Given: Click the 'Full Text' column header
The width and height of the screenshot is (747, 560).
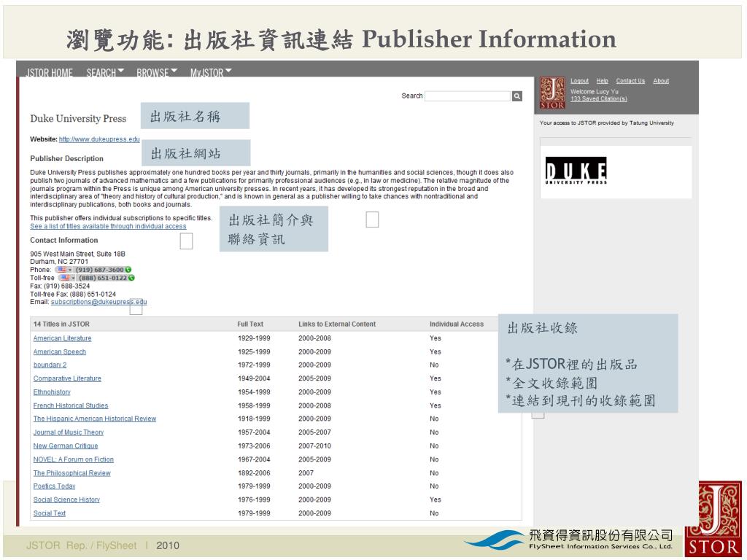Looking at the screenshot, I should tap(251, 324).
